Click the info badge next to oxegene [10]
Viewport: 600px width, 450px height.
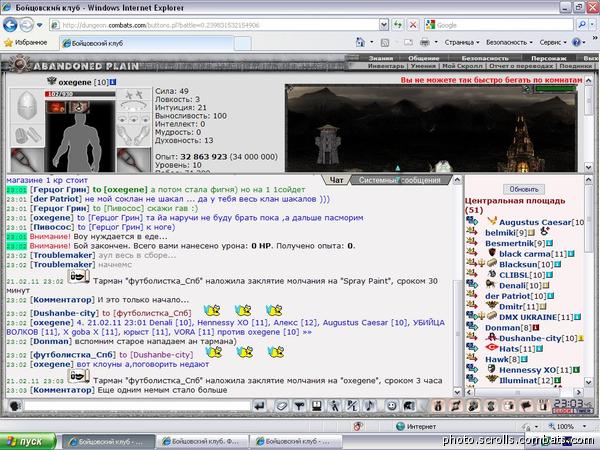[112, 82]
